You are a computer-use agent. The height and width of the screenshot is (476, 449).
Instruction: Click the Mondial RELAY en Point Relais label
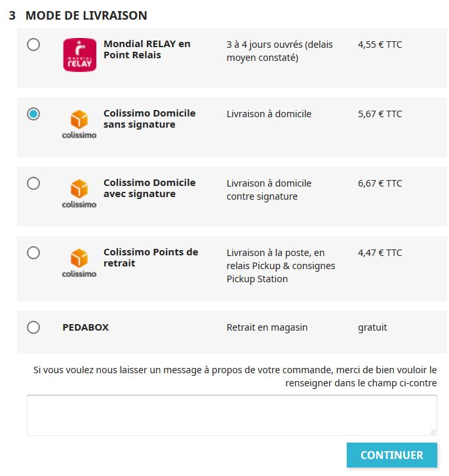coord(147,50)
